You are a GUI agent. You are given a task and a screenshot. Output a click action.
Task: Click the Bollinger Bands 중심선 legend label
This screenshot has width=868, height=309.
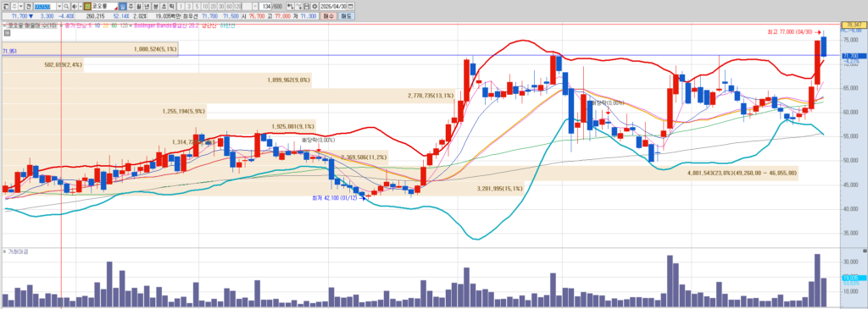[x=166, y=25]
